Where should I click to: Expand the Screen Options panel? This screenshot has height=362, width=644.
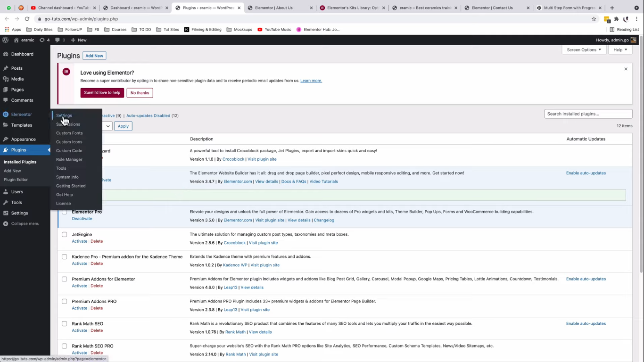584,50
